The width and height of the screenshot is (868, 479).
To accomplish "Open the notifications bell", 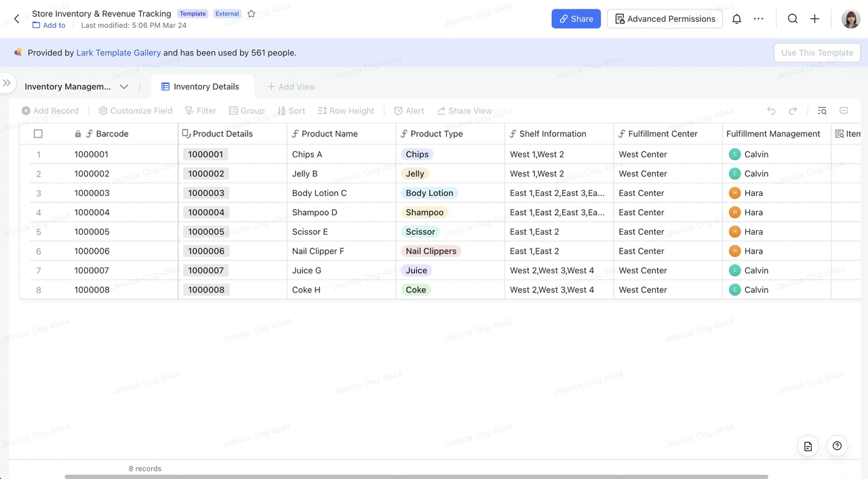I will coord(736,19).
